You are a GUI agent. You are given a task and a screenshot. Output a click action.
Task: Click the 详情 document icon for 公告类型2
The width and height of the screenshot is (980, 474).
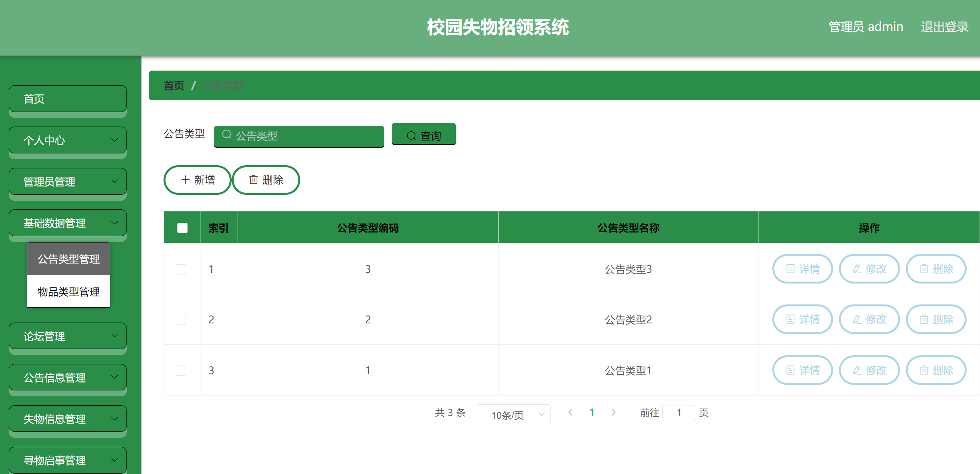tap(790, 319)
